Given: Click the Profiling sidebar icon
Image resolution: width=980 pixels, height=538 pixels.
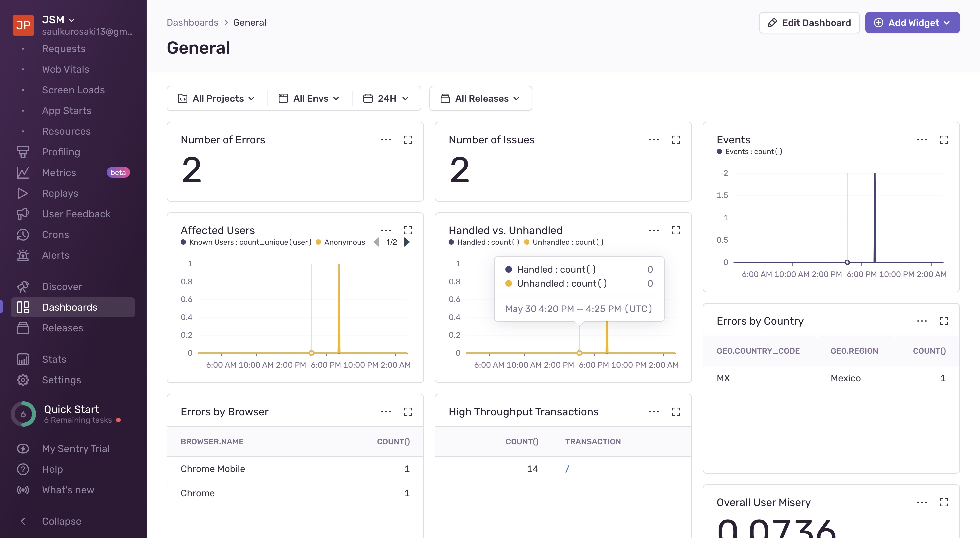Looking at the screenshot, I should [23, 152].
